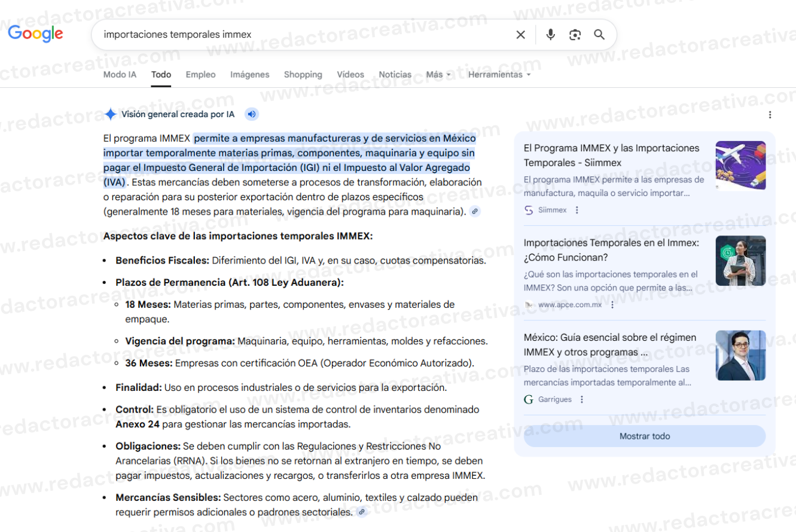Click 'Plazos de Permanencia (Art. 108 Ley Aduanera):' text

pyautogui.click(x=230, y=282)
